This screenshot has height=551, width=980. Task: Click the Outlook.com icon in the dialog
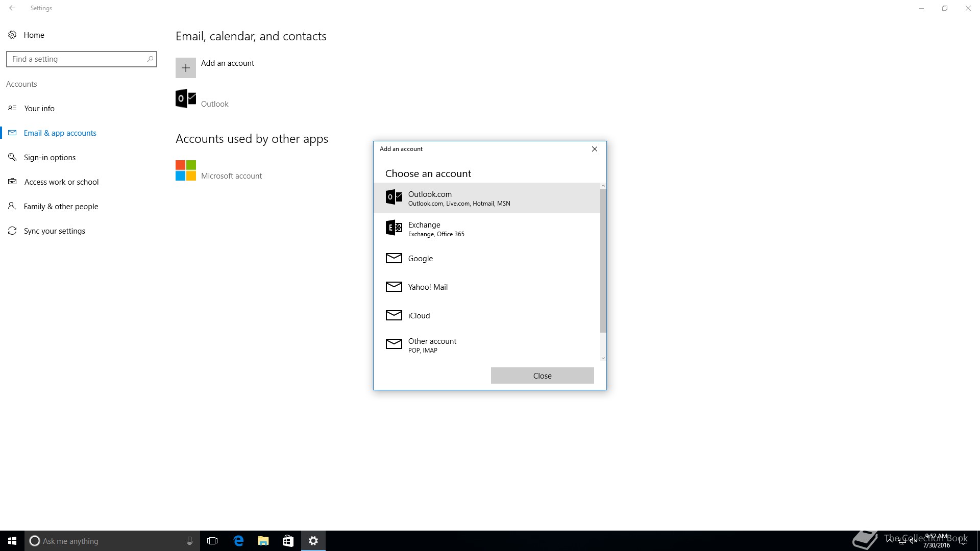(394, 197)
